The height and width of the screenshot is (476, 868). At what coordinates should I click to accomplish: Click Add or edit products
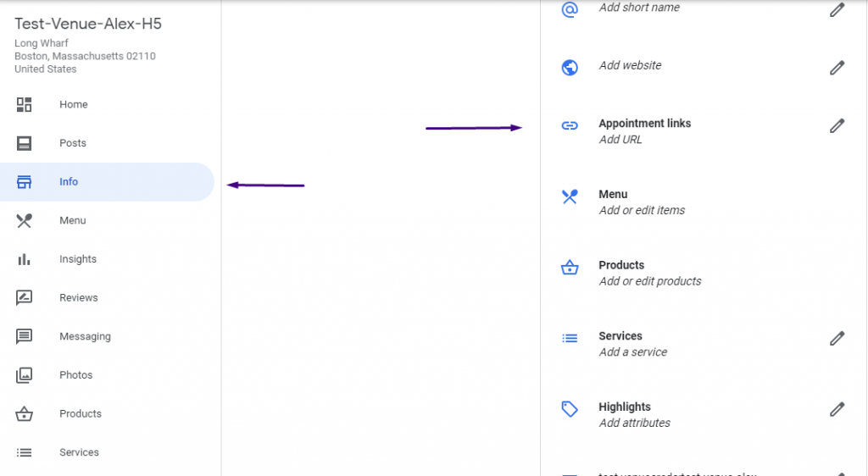coord(650,281)
